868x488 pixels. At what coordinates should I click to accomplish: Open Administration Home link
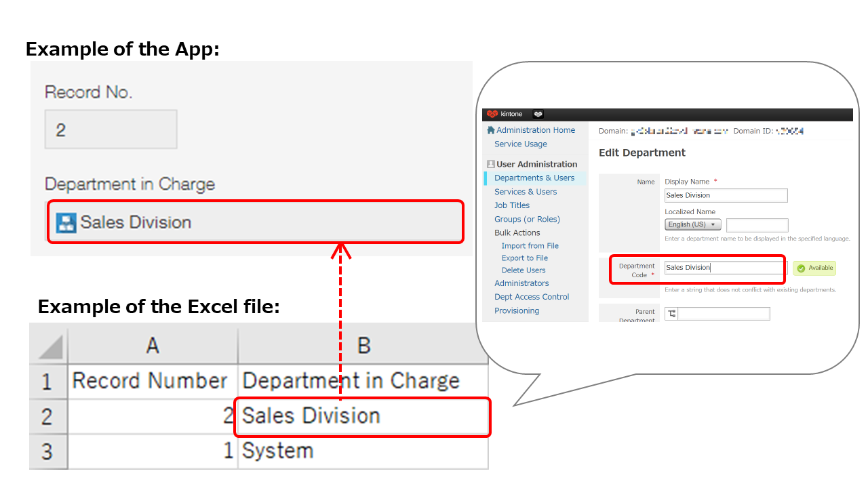[536, 130]
